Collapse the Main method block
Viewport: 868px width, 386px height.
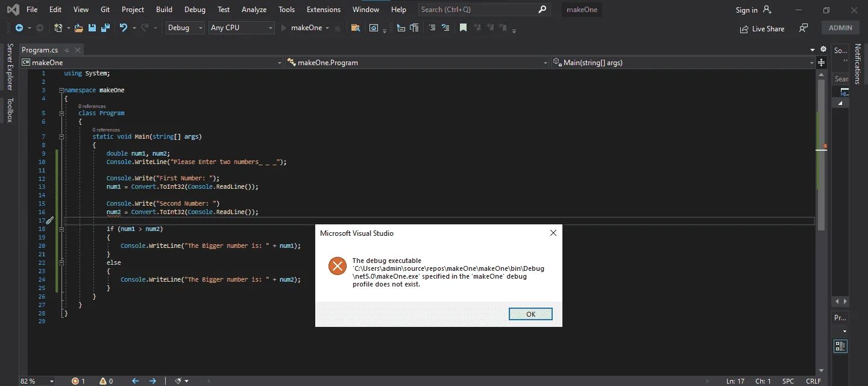61,136
